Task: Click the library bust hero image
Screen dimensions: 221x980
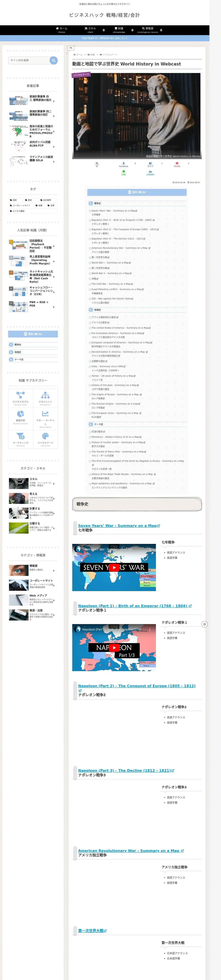Action: 137,116
